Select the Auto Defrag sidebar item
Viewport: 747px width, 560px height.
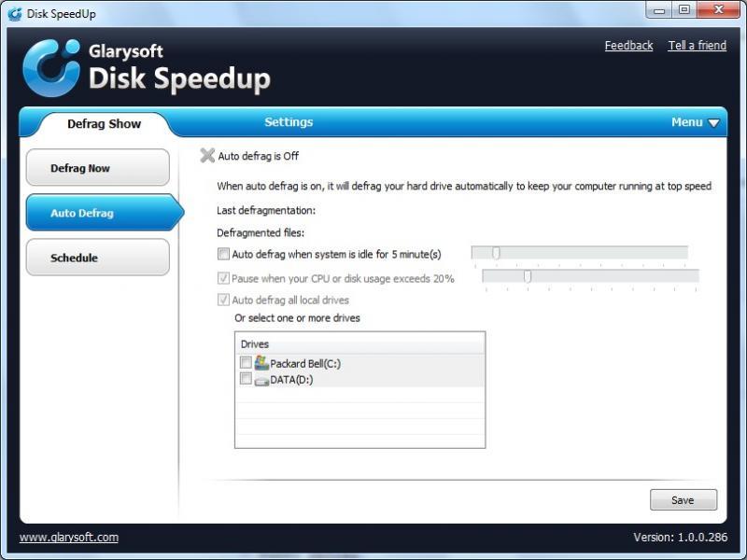(x=105, y=213)
